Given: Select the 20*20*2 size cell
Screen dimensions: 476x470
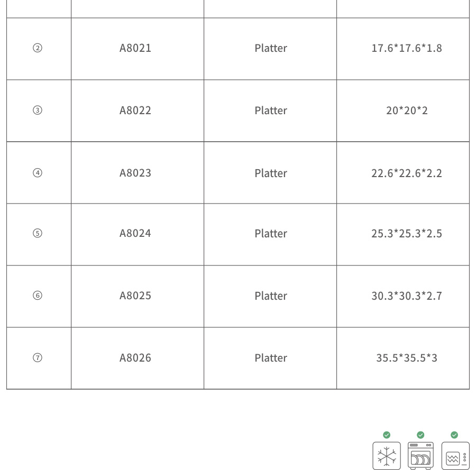Looking at the screenshot, I should pos(406,110).
